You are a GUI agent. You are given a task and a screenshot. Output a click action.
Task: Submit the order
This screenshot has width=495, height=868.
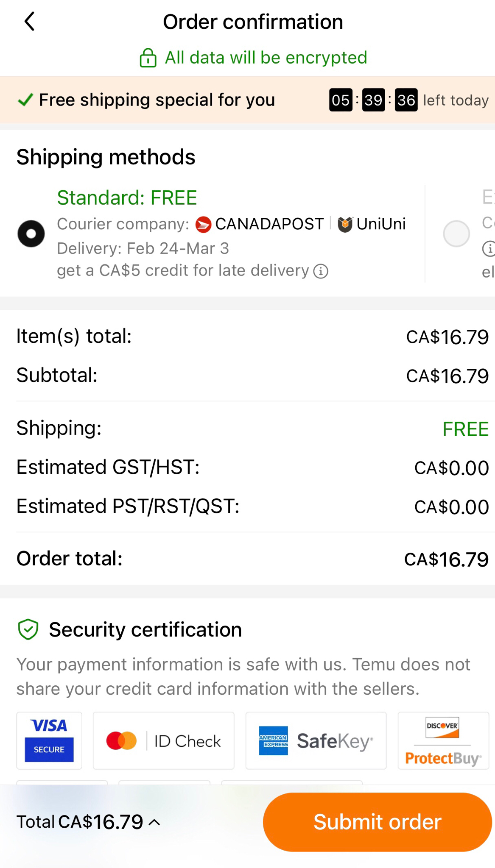click(378, 822)
